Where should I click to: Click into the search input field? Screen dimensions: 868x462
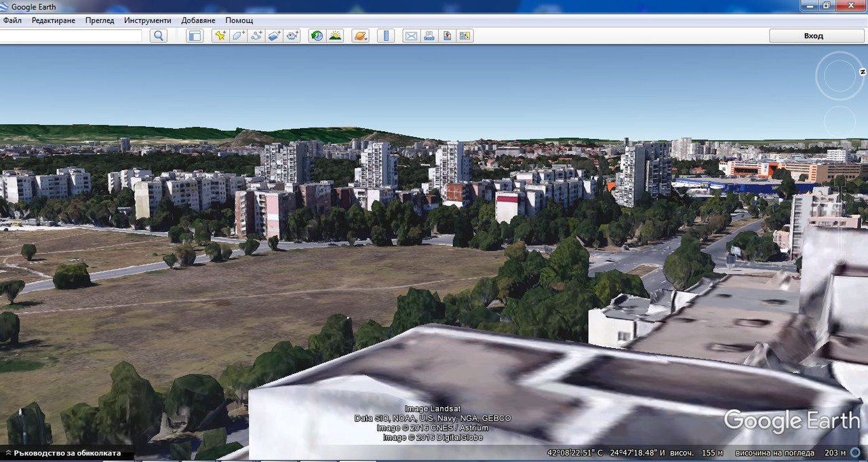point(71,36)
